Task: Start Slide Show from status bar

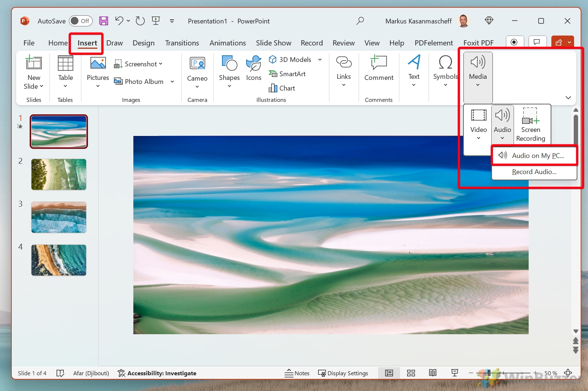Action: [455, 373]
